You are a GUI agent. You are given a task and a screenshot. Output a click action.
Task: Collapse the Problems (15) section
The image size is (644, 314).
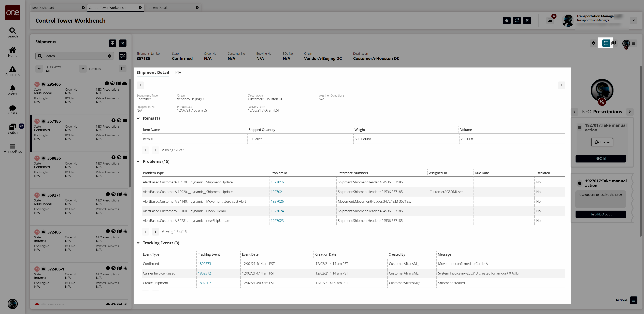click(x=138, y=161)
